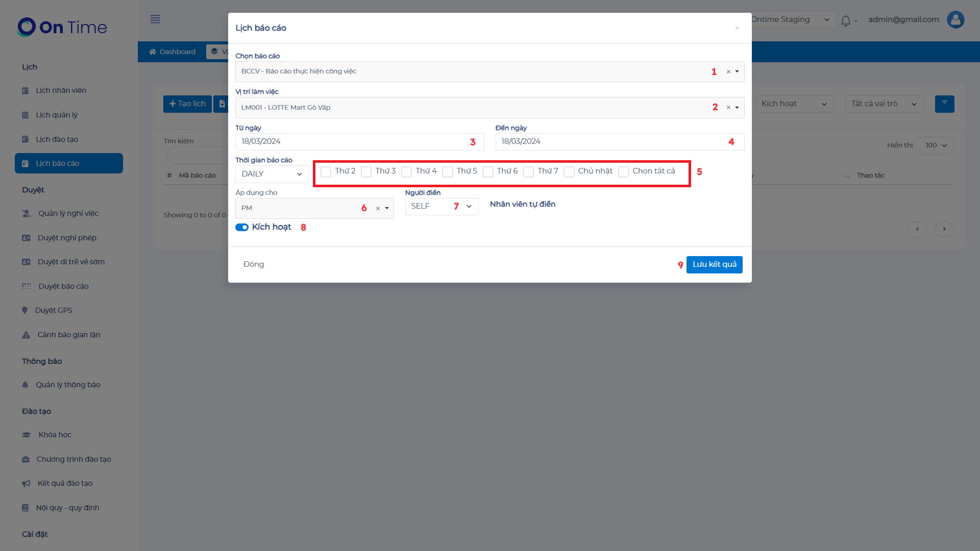Image resolution: width=980 pixels, height=551 pixels.
Task: Click the Lưu kết quả button
Action: click(714, 264)
